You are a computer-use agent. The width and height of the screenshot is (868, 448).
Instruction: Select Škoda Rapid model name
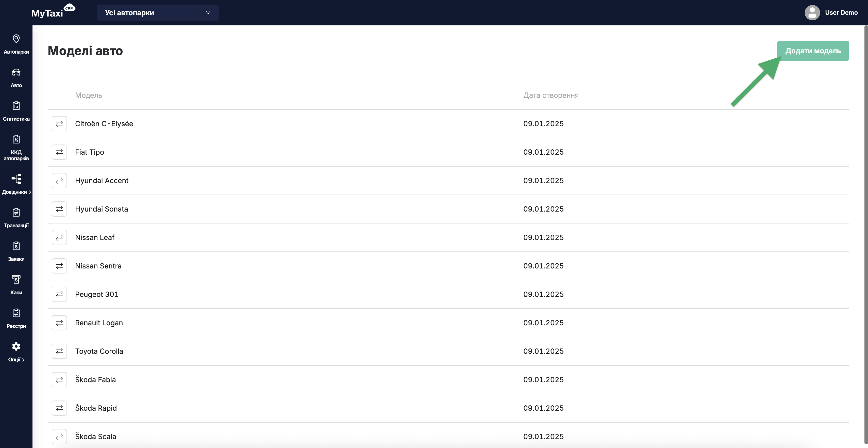pyautogui.click(x=96, y=408)
